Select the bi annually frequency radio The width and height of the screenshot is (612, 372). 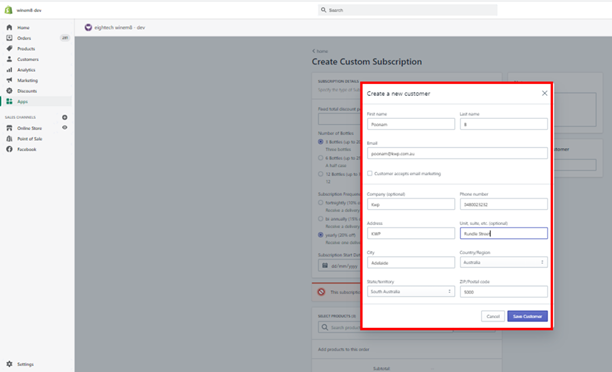coord(320,219)
